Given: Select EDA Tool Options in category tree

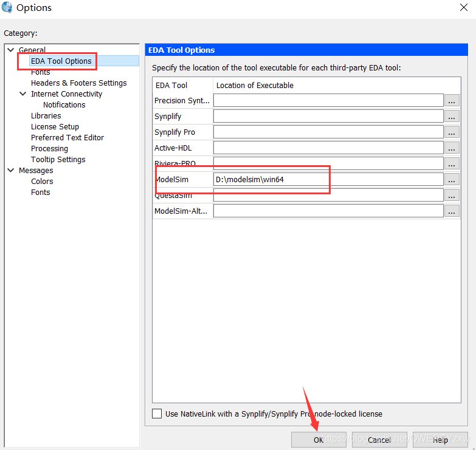Looking at the screenshot, I should click(x=61, y=61).
